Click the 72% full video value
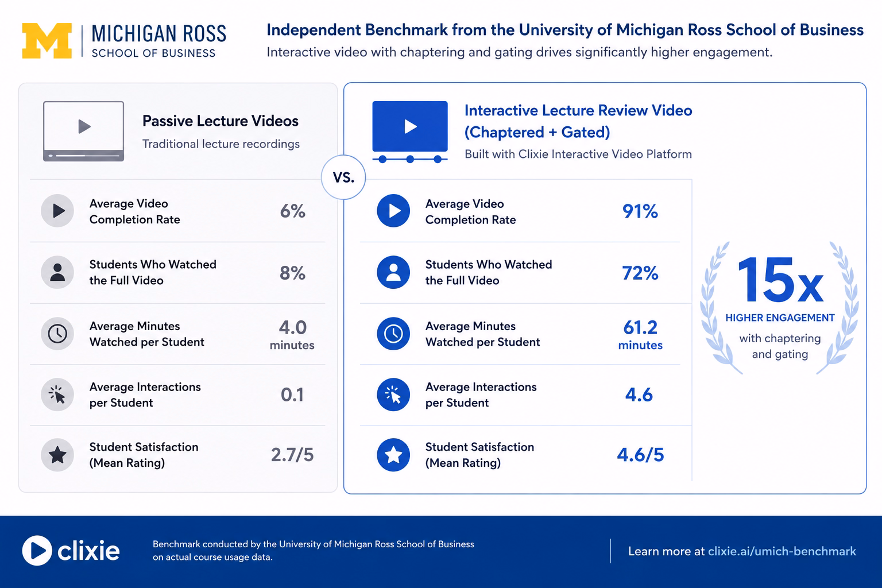Screen dimensions: 882x588 coord(640,273)
